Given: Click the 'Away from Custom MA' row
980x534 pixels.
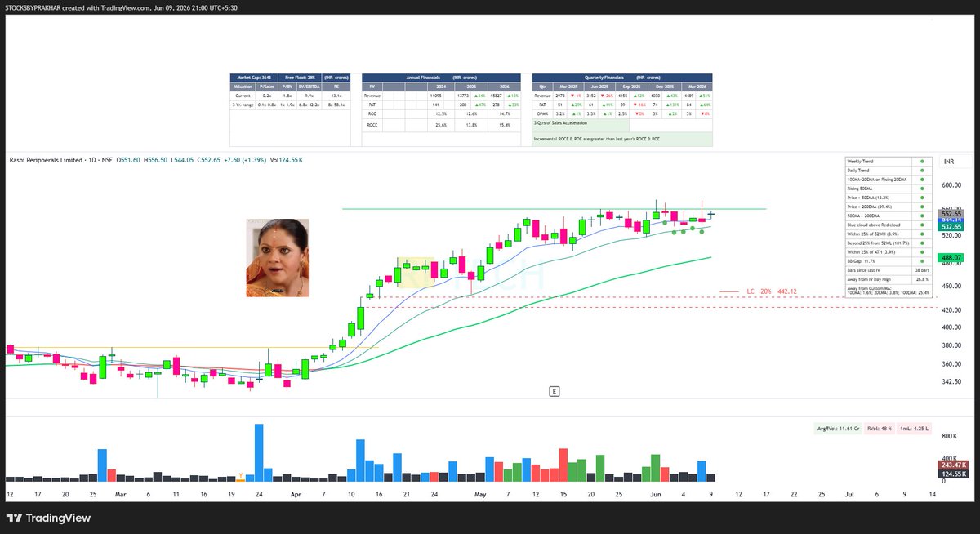Looking at the screenshot, I should (x=889, y=291).
